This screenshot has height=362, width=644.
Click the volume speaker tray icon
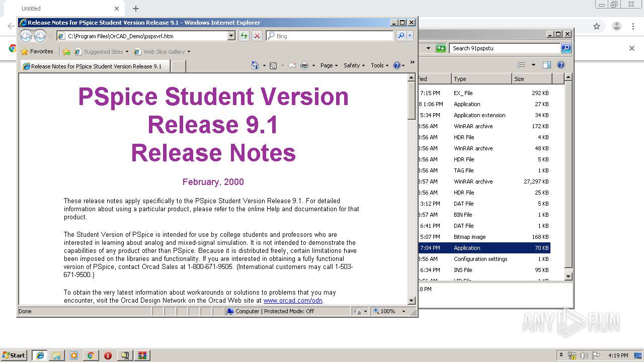tap(584, 355)
